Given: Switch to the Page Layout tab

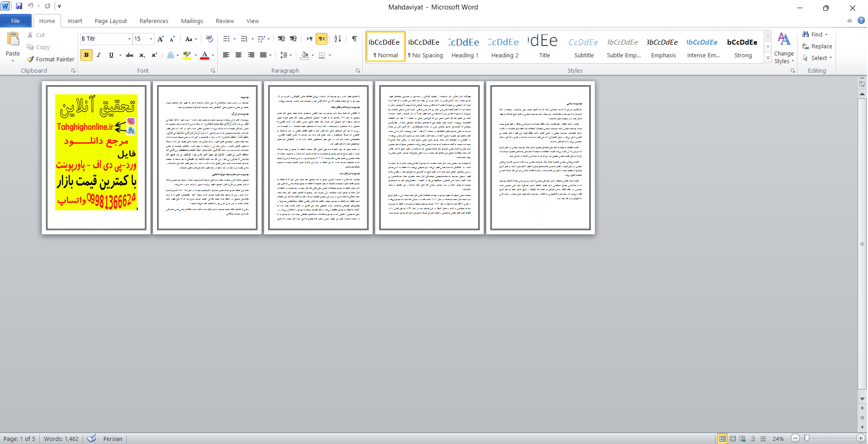Looking at the screenshot, I should pyautogui.click(x=111, y=21).
